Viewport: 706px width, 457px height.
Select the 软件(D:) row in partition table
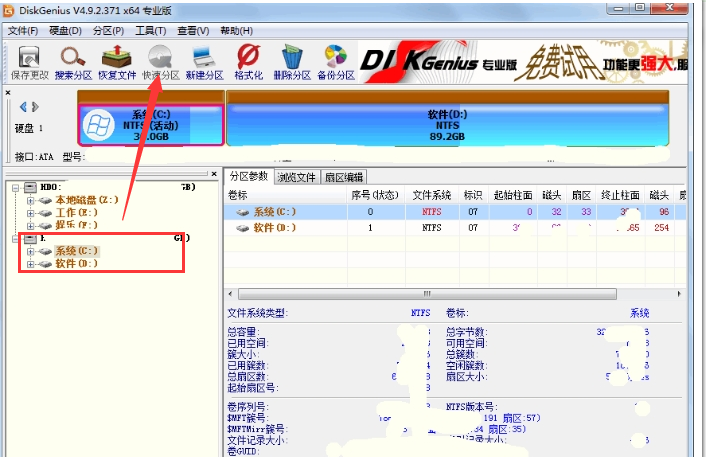click(275, 228)
